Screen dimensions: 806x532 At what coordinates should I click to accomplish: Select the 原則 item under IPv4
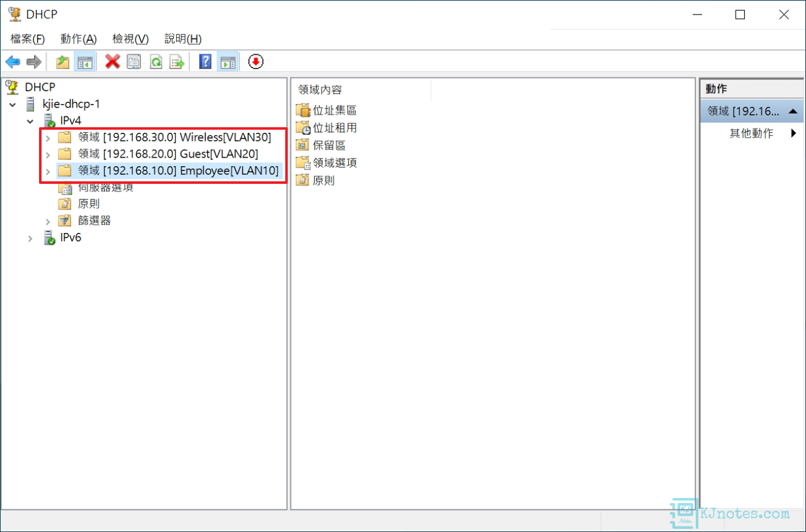(x=89, y=204)
